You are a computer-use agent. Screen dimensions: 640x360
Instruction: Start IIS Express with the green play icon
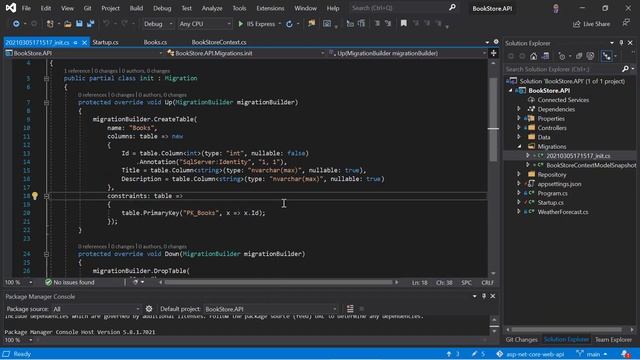(240, 24)
